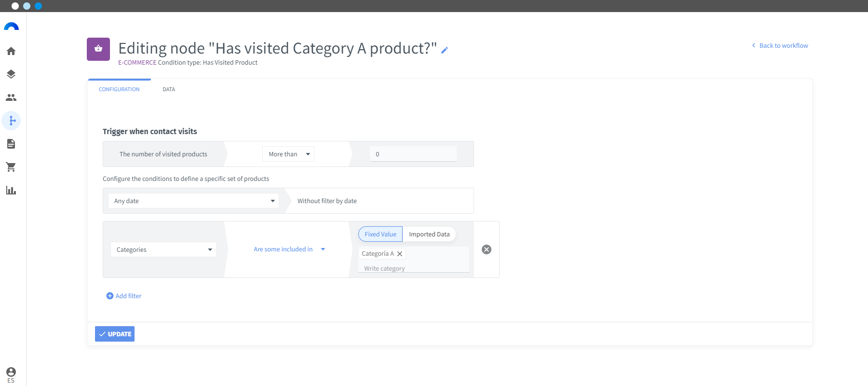868x386 pixels.
Task: Open the document page icon
Action: [11, 144]
